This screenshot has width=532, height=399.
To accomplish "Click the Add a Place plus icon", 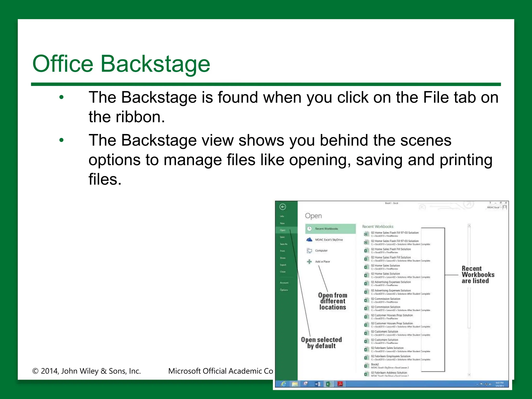I will (309, 262).
